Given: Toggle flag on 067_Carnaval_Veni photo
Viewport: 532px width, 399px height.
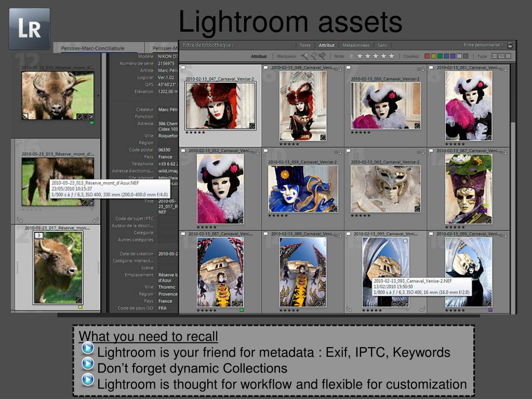Looking at the screenshot, I should click(431, 151).
